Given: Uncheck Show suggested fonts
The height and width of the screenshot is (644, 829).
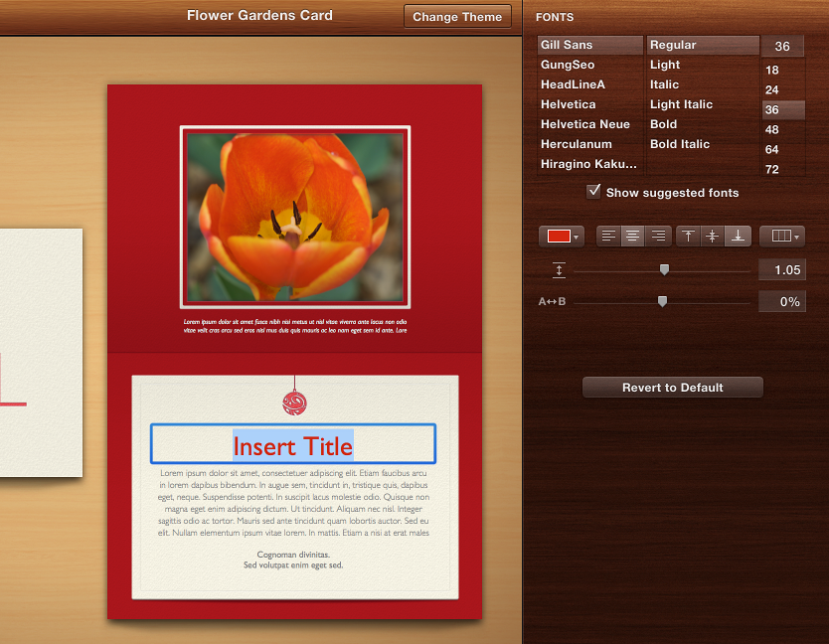Looking at the screenshot, I should (593, 193).
